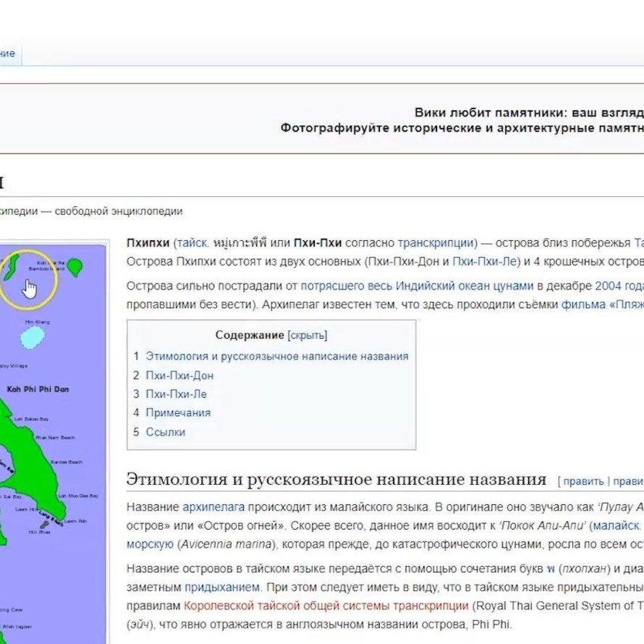Select the Содержание heading in the contents box

coord(250,335)
